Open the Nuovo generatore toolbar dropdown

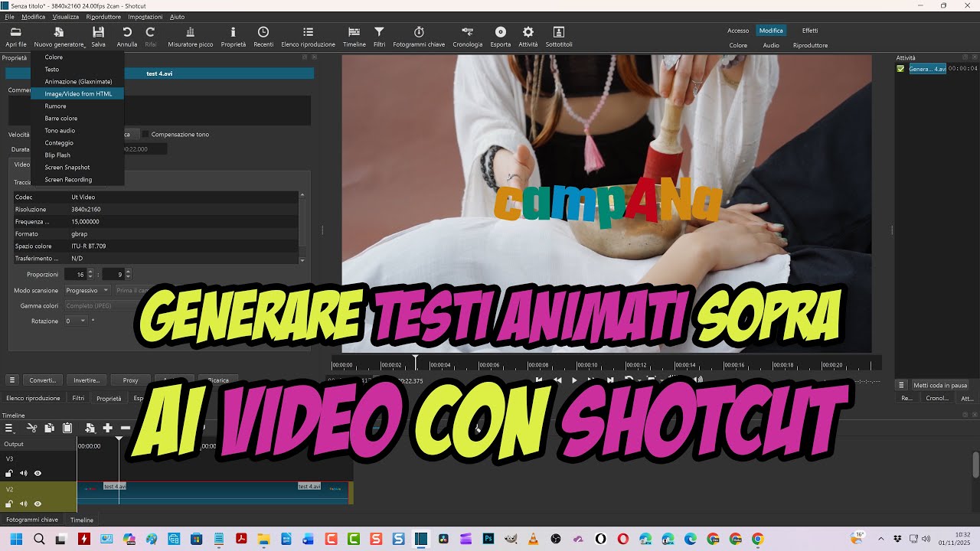click(59, 36)
